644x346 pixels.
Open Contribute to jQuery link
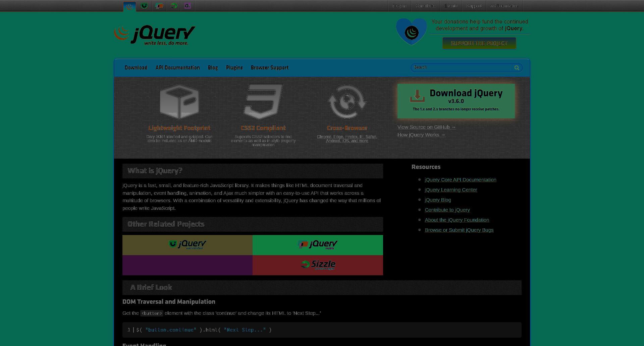pos(447,210)
